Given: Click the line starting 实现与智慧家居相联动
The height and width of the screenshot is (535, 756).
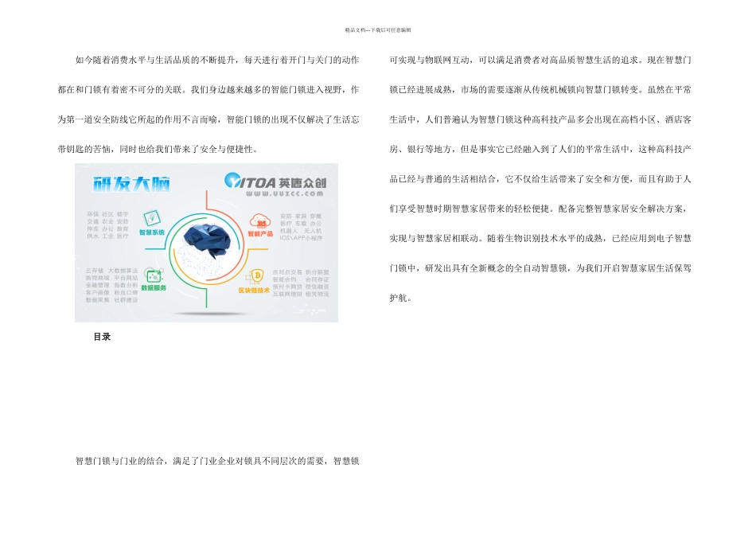Looking at the screenshot, I should 540,238.
